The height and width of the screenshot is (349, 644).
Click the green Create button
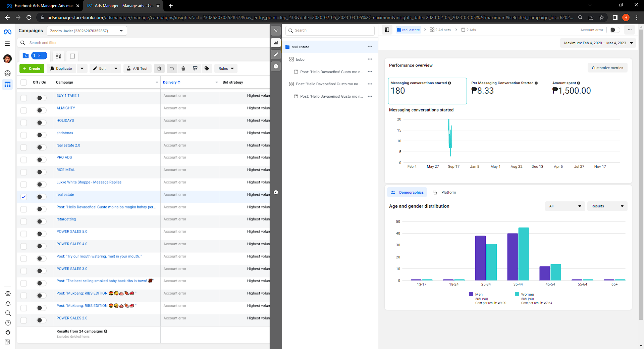[32, 68]
